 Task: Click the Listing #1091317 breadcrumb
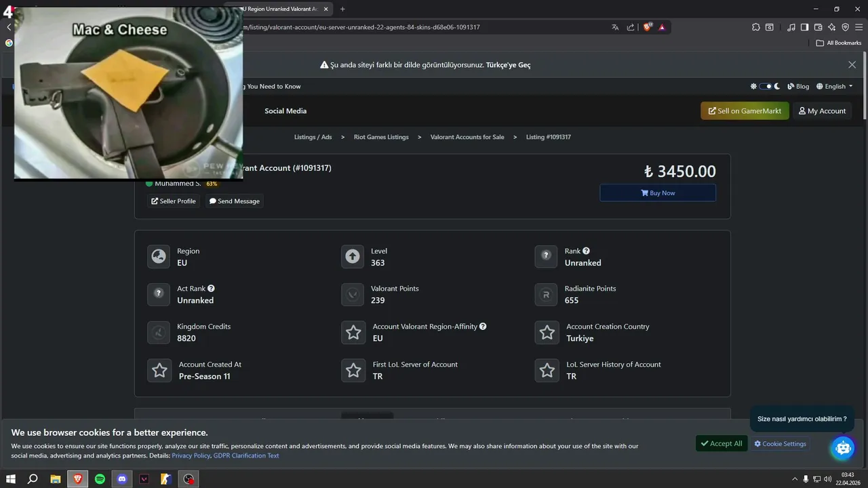[549, 137]
